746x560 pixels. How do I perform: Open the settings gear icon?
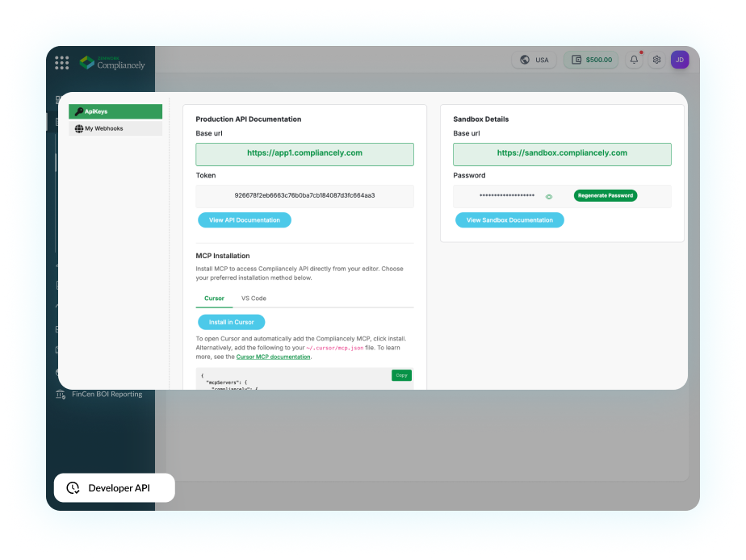657,60
